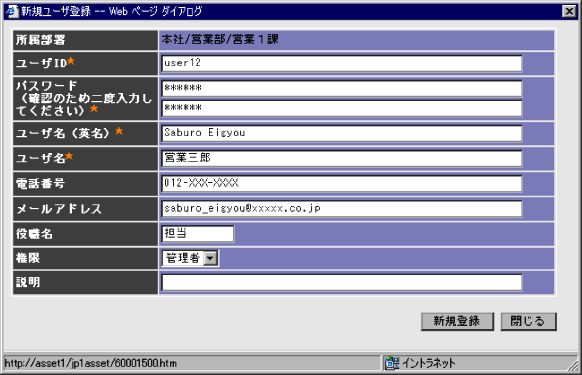Click the メールアドレス label

point(59,209)
